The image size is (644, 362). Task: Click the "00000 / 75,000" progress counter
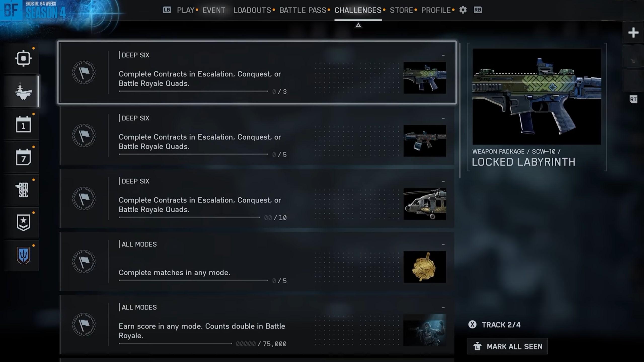coord(261,344)
